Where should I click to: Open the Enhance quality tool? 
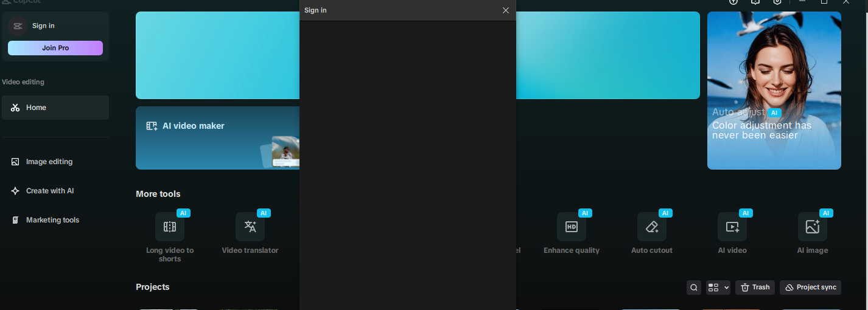click(572, 233)
